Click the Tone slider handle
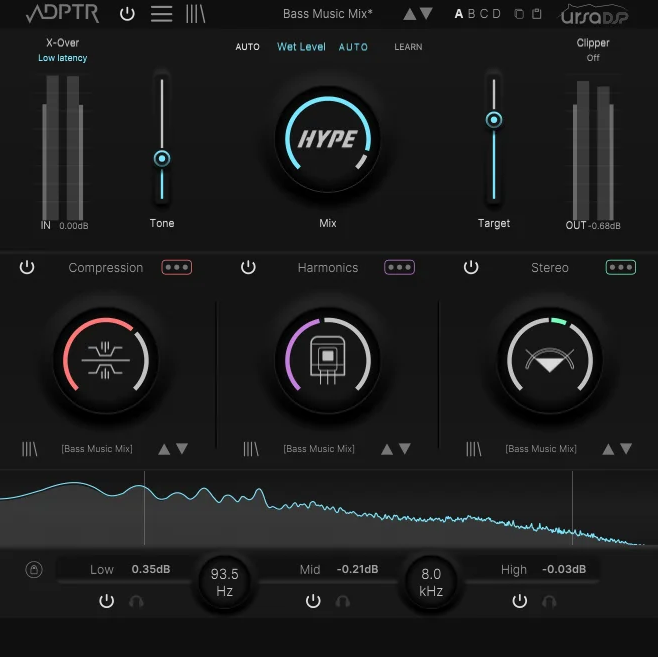 point(162,159)
